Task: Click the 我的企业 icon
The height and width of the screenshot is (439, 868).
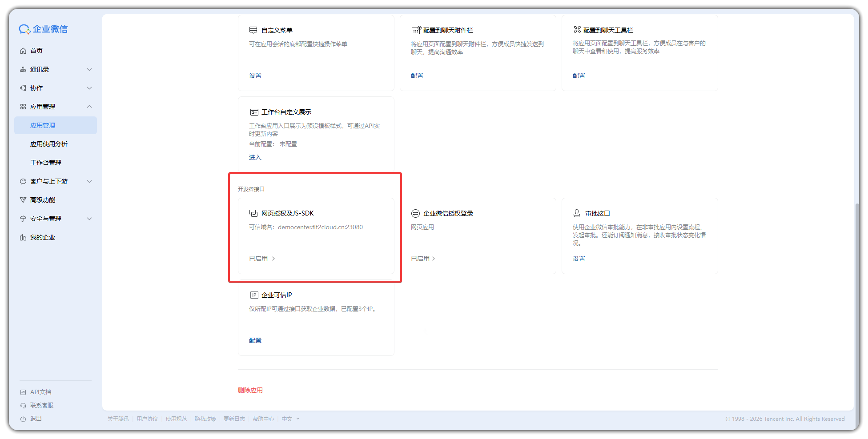Action: tap(23, 237)
